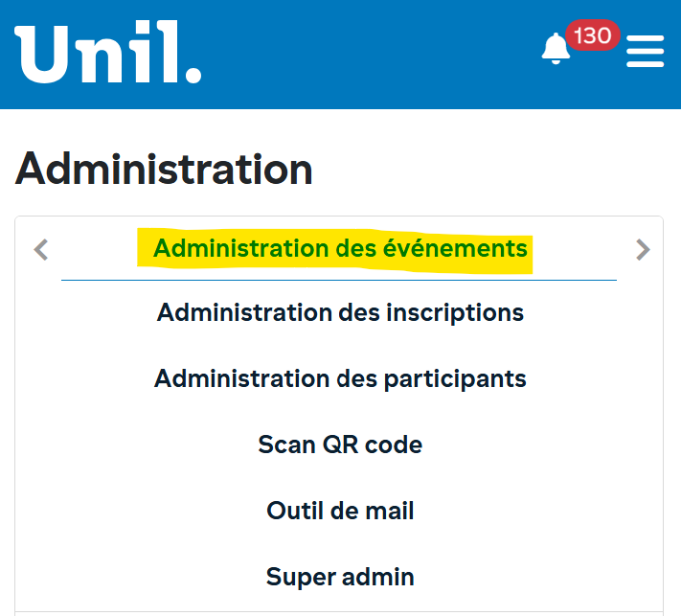Open Administration des inscriptions
This screenshot has height=616, width=681.
(x=340, y=312)
